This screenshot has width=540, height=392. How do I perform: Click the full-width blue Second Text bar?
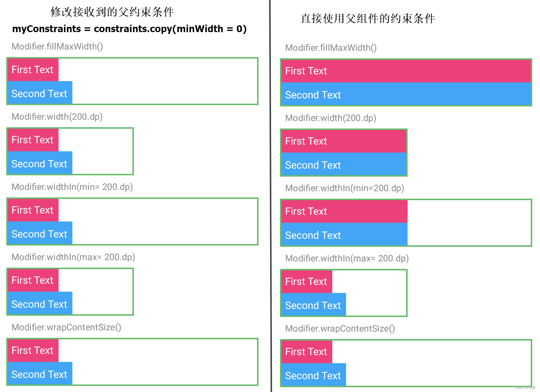coord(406,95)
